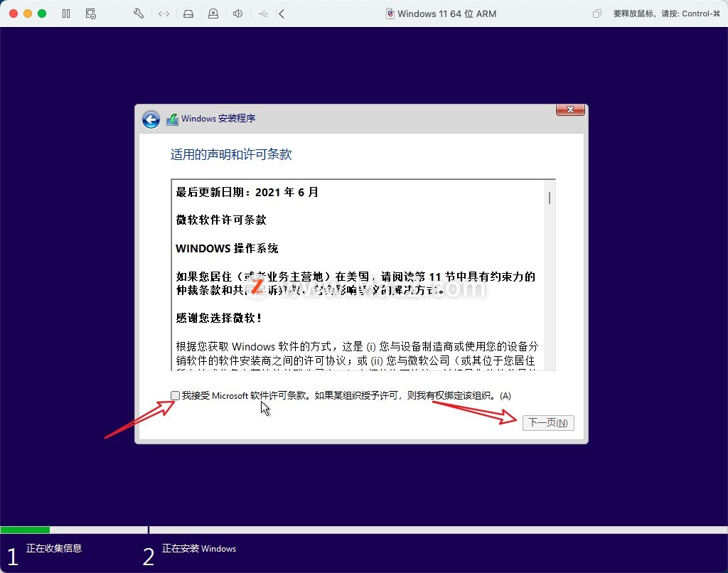Pause the virtual machine
The image size is (728, 573).
point(66,14)
